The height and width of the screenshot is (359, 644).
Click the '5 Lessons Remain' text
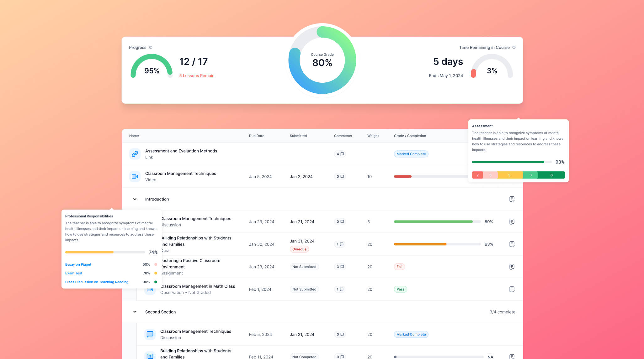pyautogui.click(x=197, y=75)
